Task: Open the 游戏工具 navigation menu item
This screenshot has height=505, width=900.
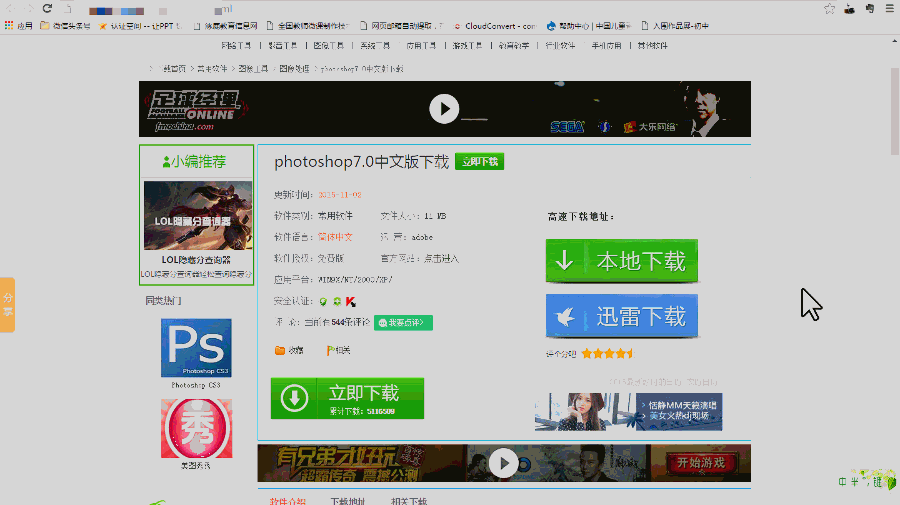Action: pos(467,46)
